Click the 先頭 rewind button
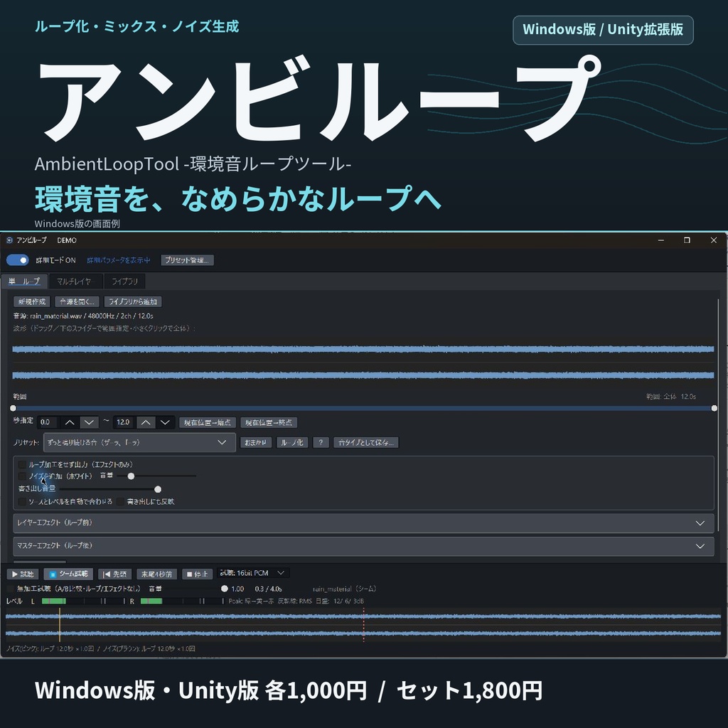This screenshot has width=728, height=728. tap(114, 574)
